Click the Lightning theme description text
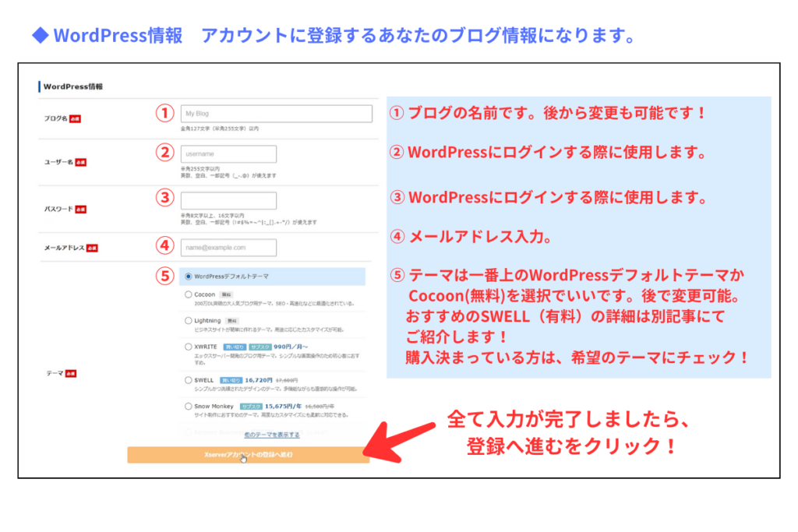 269,329
